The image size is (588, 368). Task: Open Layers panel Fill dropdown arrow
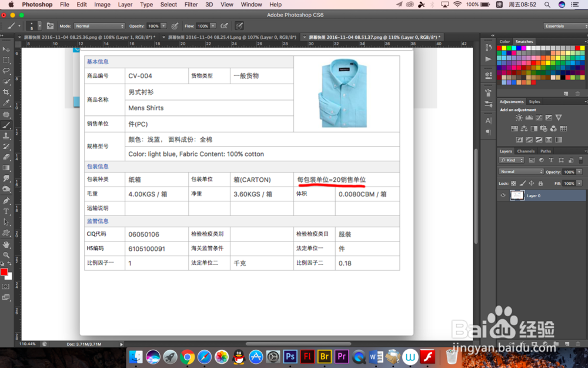point(579,183)
